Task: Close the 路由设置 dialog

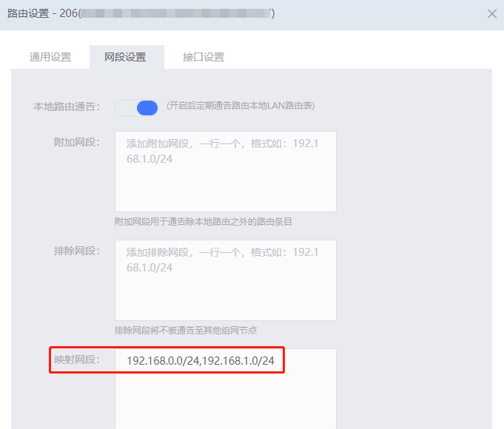Action: (x=491, y=14)
